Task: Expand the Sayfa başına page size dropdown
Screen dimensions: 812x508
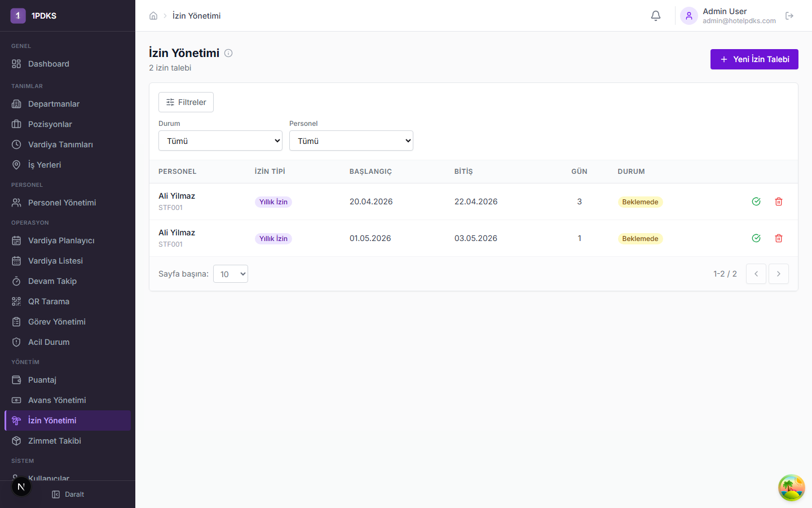Action: point(231,274)
